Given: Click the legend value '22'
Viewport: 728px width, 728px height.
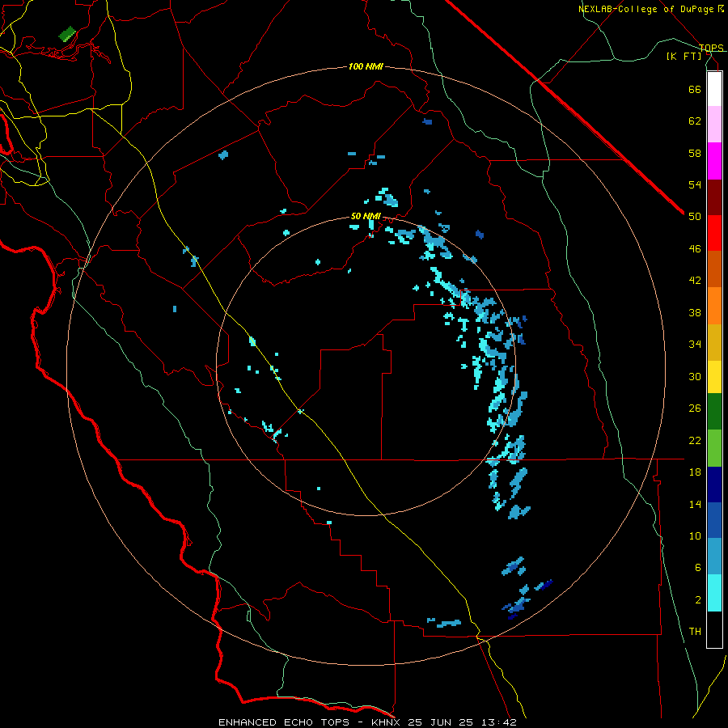Looking at the screenshot, I should tap(695, 440).
